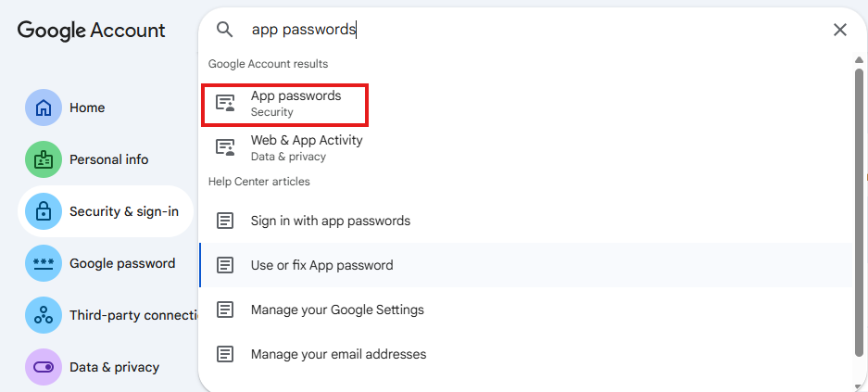Clear the search with the X icon
The height and width of the screenshot is (392, 868).
pyautogui.click(x=839, y=30)
